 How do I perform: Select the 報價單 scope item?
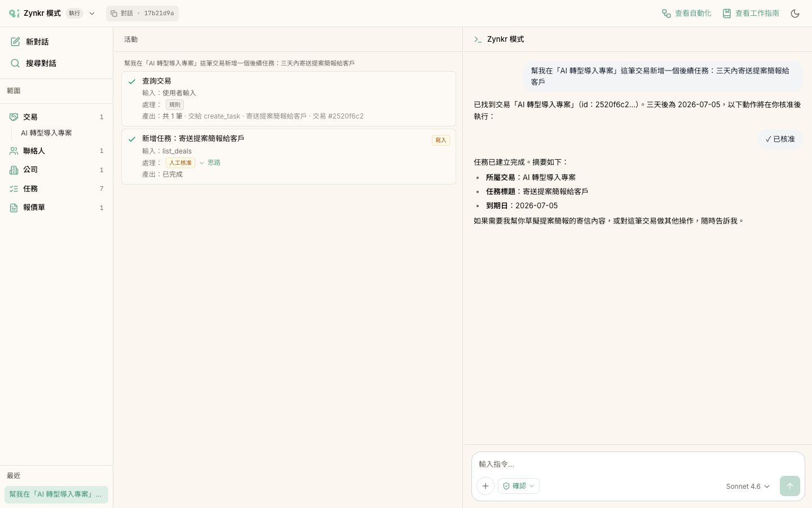pyautogui.click(x=56, y=208)
